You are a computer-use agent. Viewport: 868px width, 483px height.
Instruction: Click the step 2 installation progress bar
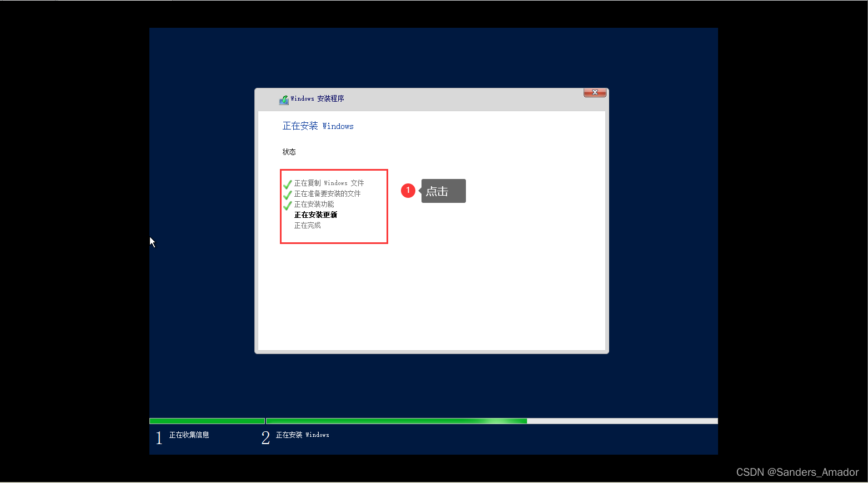click(x=492, y=421)
